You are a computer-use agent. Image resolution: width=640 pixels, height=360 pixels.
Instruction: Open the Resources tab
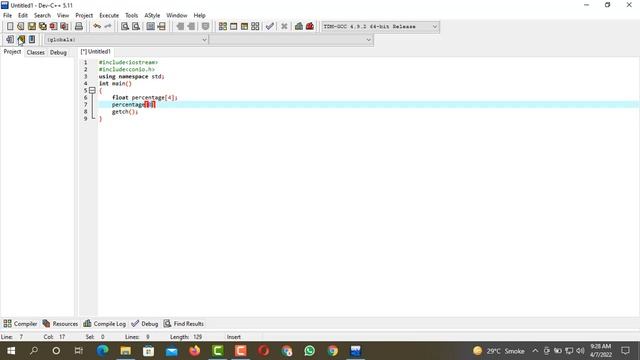(x=60, y=324)
